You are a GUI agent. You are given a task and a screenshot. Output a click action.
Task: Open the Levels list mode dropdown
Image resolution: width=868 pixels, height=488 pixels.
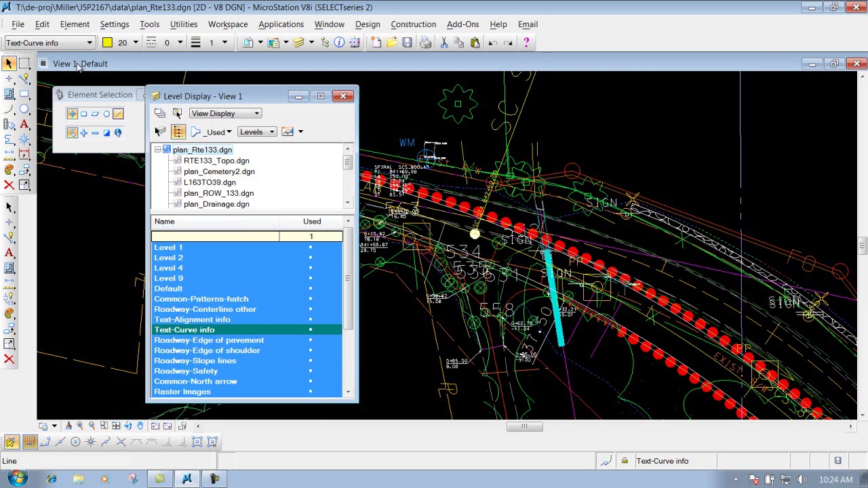tap(257, 131)
